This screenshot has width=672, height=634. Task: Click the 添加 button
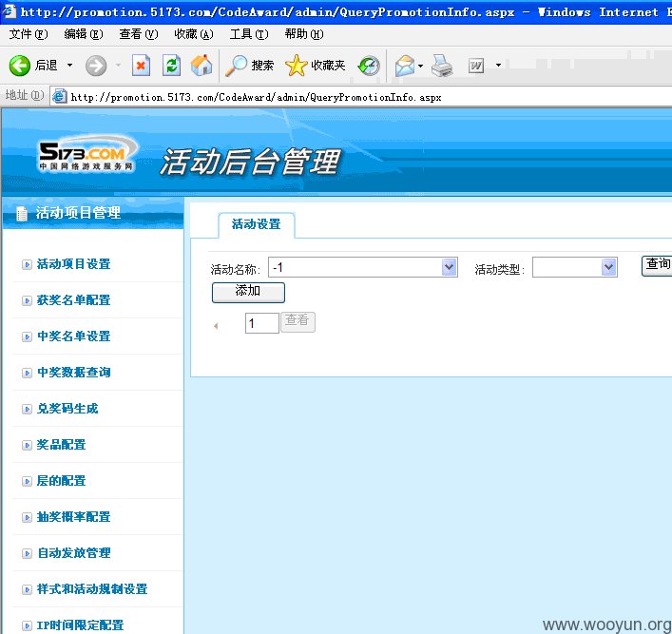coord(248,292)
